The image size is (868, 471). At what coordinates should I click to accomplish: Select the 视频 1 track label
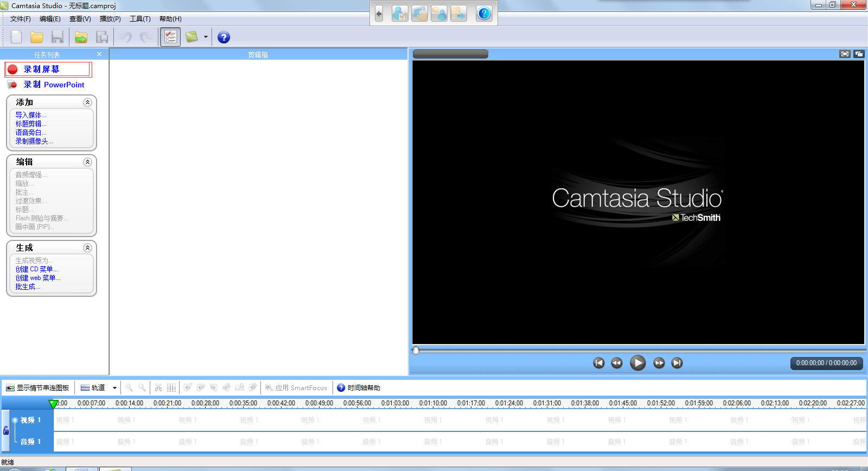point(31,420)
